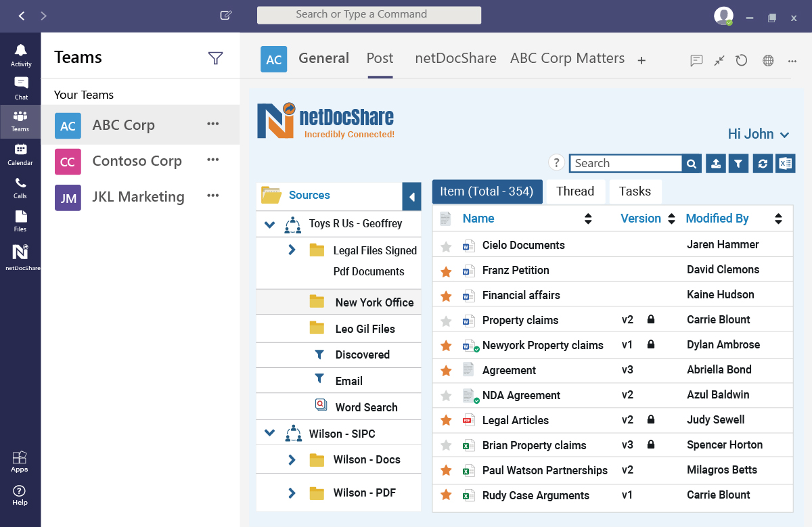
Task: Open more options for Contoso Corp team
Action: 213,160
